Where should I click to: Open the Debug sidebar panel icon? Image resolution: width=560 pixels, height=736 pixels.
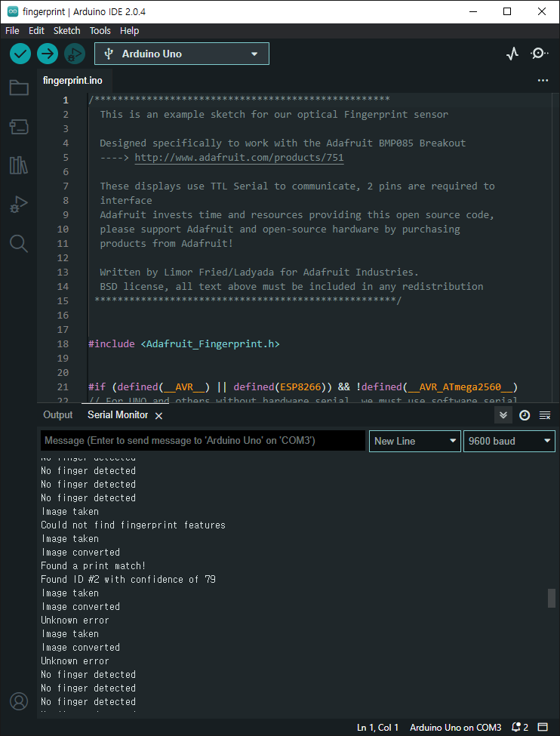tap(19, 205)
